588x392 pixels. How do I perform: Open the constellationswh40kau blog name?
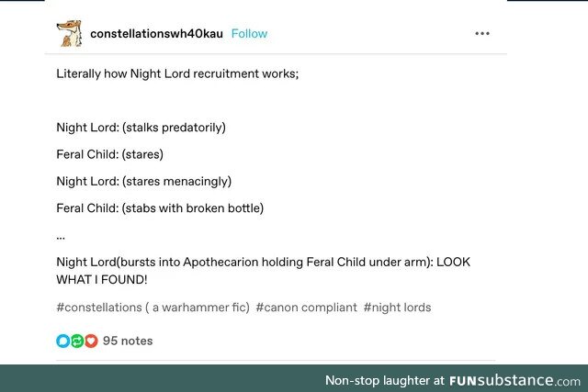(x=156, y=34)
